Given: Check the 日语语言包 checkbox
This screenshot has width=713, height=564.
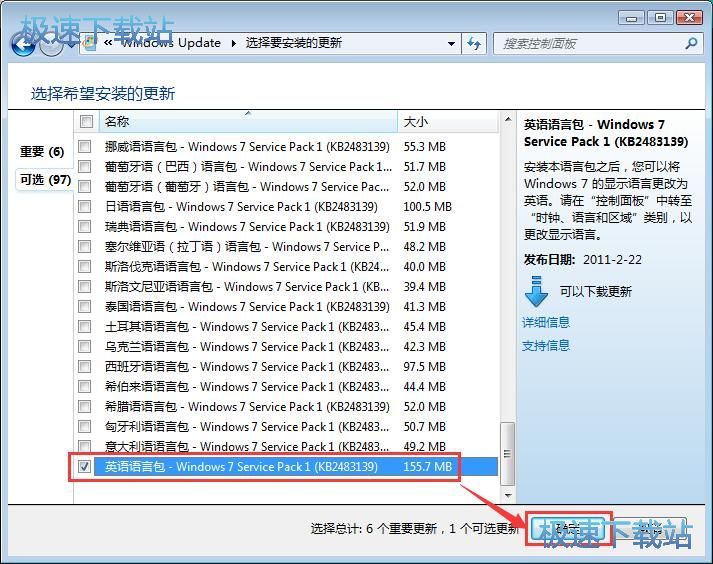Looking at the screenshot, I should tap(85, 206).
